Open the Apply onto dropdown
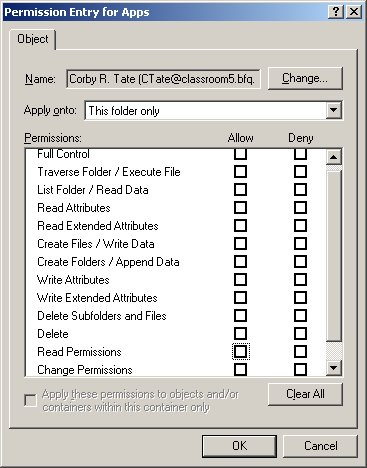 coord(334,110)
